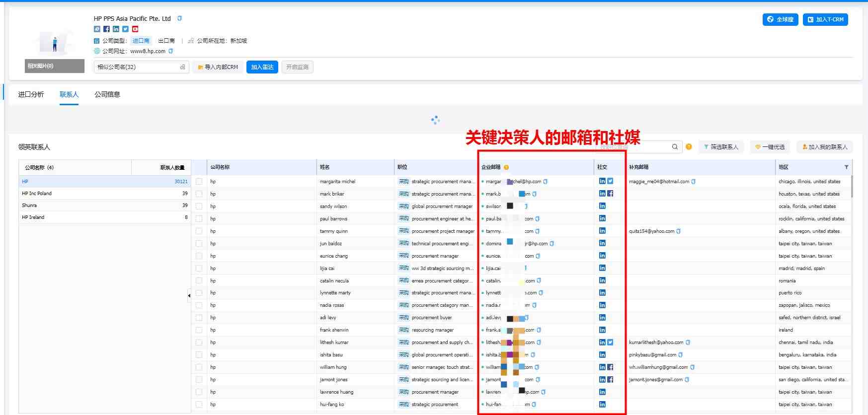The image size is (868, 415).
Task: Open the company's Facebook page icon
Action: tap(106, 29)
